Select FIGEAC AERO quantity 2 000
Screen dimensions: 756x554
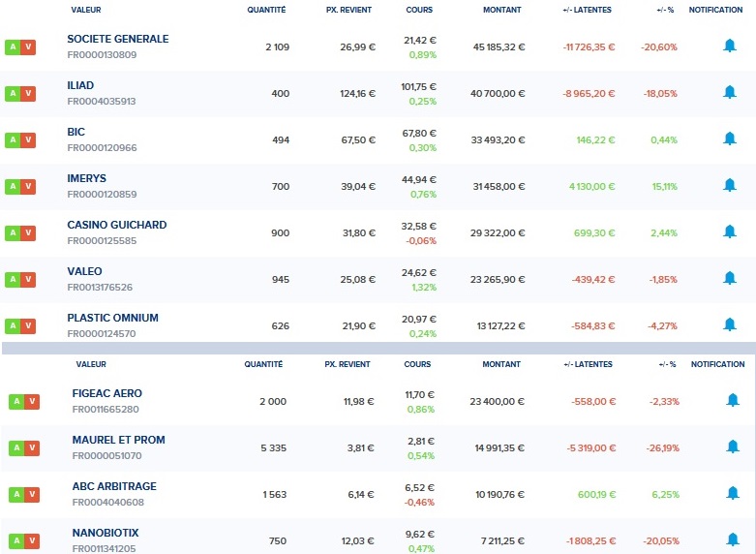coord(273,402)
